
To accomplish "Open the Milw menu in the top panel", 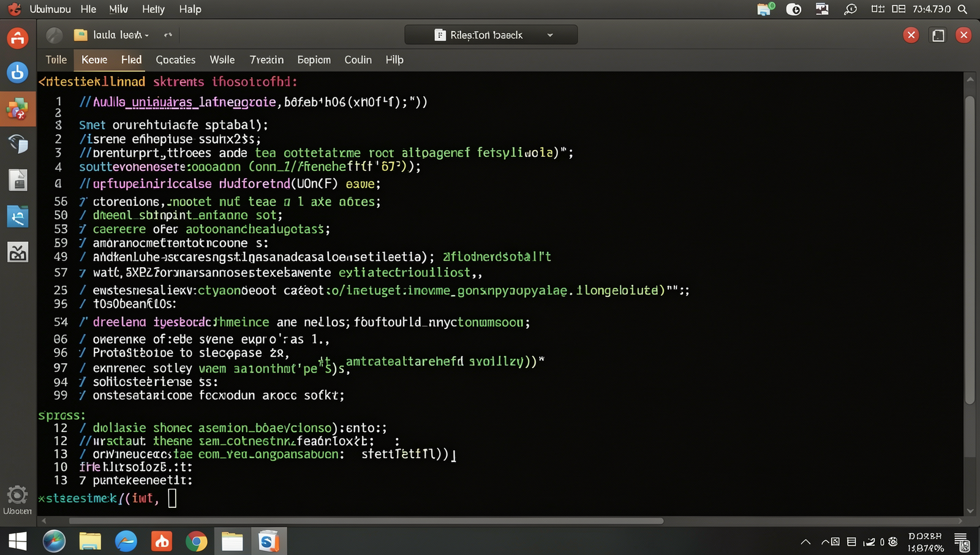I will (x=119, y=9).
